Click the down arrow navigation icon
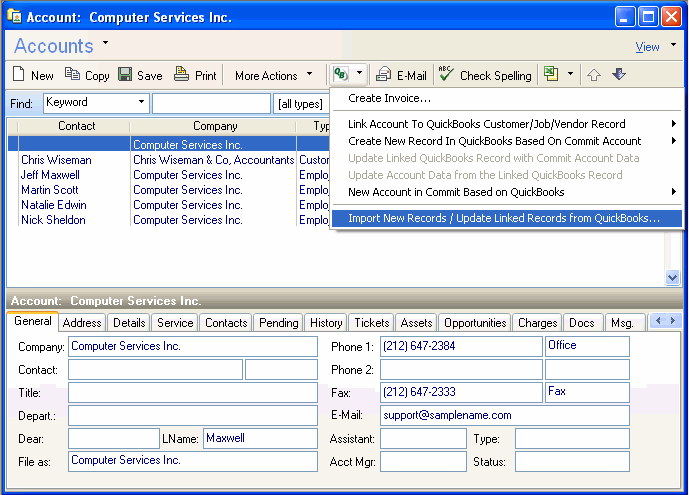The image size is (690, 495). click(x=618, y=75)
